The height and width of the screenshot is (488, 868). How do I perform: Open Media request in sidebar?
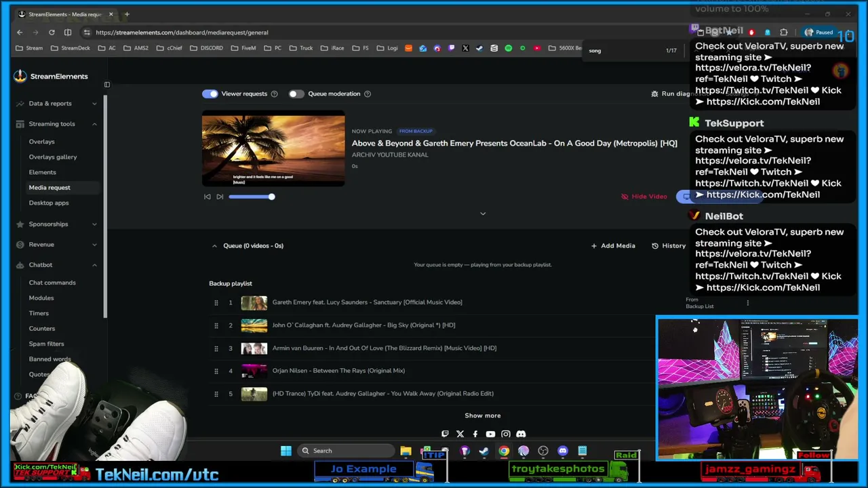[50, 188]
